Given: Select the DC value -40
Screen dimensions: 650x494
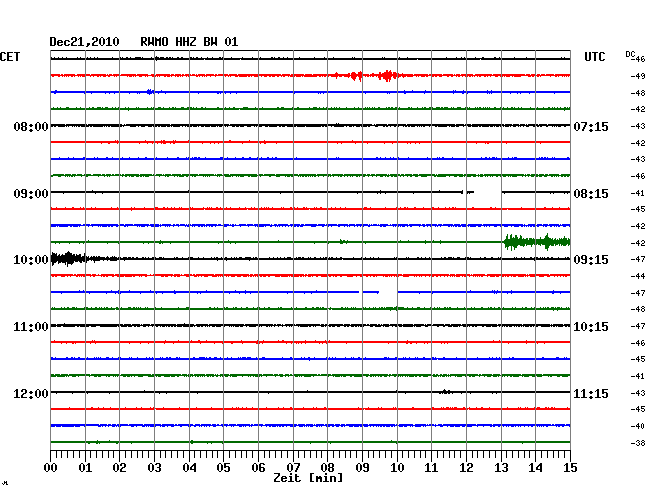Looking at the screenshot, I should [x=638, y=426].
